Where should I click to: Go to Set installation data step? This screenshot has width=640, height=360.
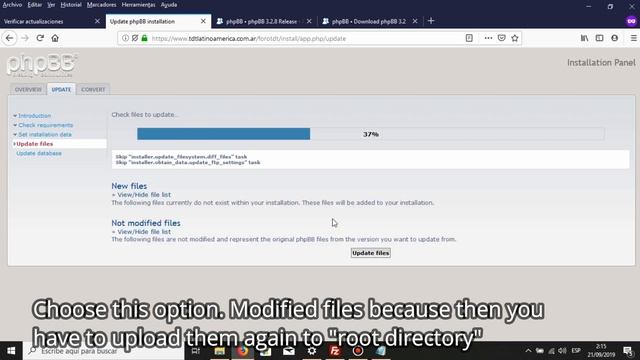click(x=44, y=135)
